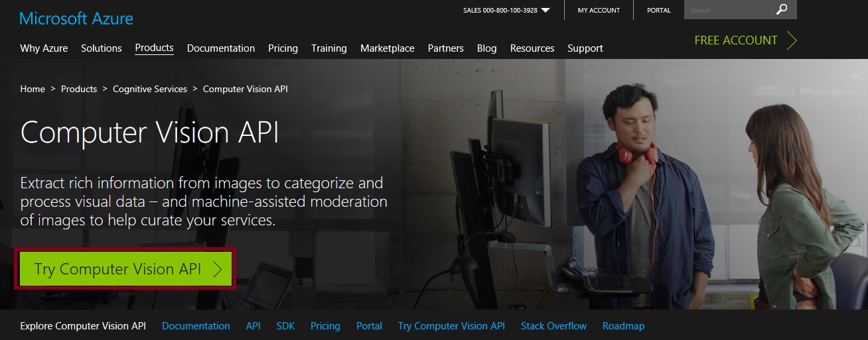868x340 pixels.
Task: Open the SDK link in the explore bar
Action: click(285, 326)
